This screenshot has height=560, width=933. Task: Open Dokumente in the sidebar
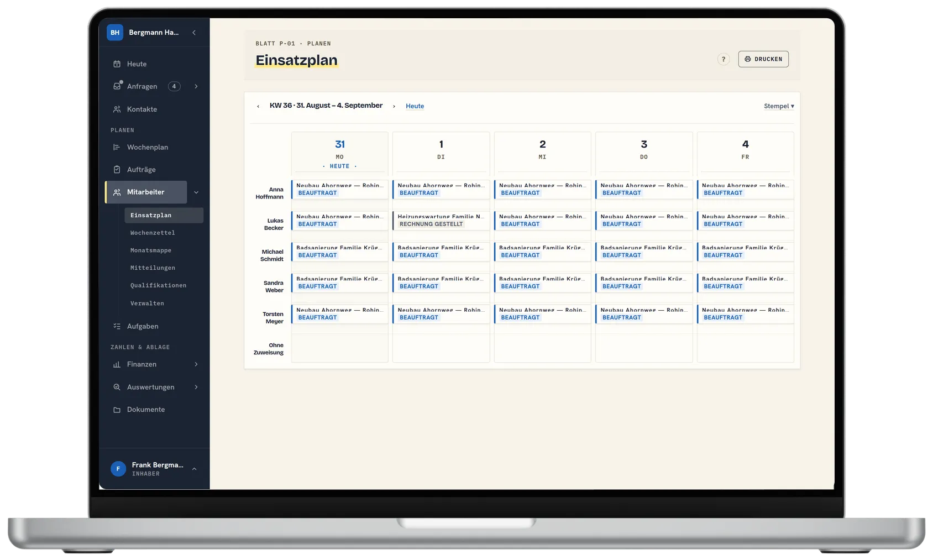click(x=147, y=410)
